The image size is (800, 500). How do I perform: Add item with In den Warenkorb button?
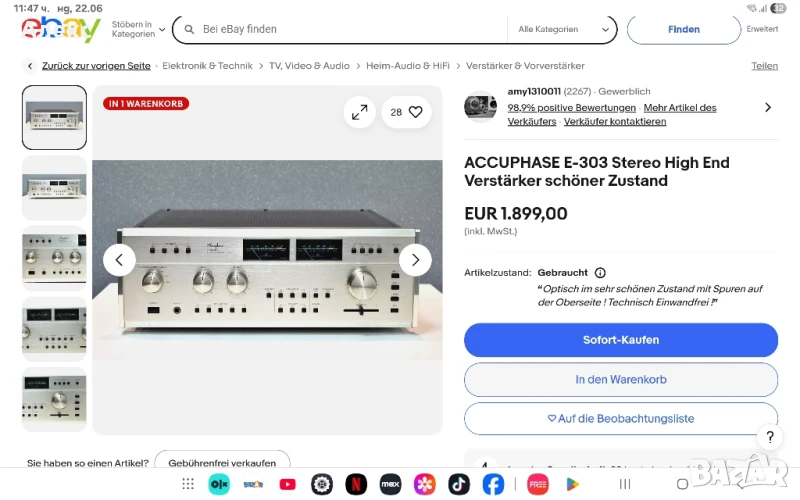point(621,380)
